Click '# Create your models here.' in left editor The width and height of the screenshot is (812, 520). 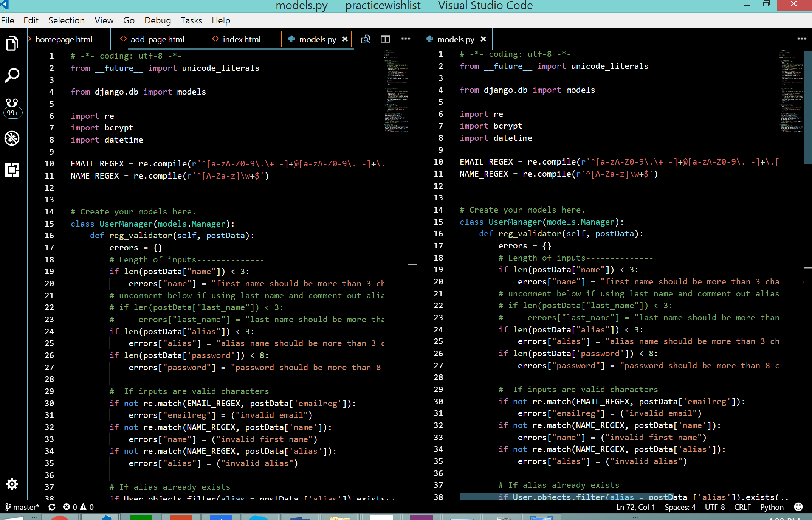tap(133, 212)
